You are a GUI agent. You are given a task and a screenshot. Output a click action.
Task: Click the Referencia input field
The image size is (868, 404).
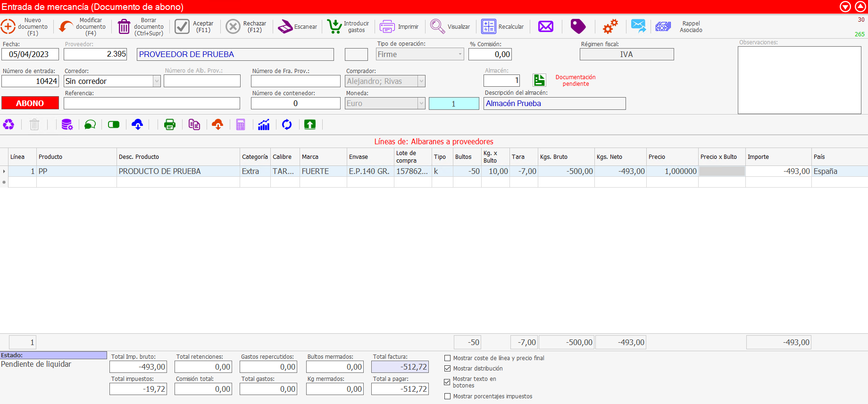pyautogui.click(x=151, y=104)
